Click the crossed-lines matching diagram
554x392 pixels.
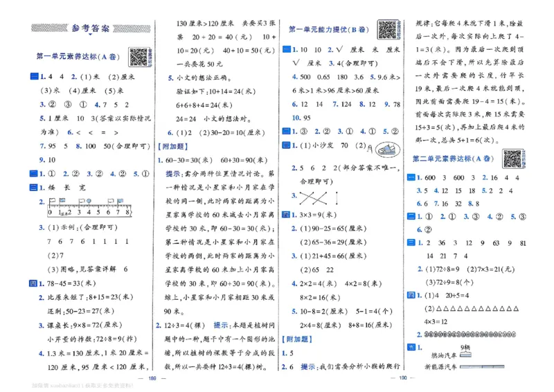coord(319,198)
